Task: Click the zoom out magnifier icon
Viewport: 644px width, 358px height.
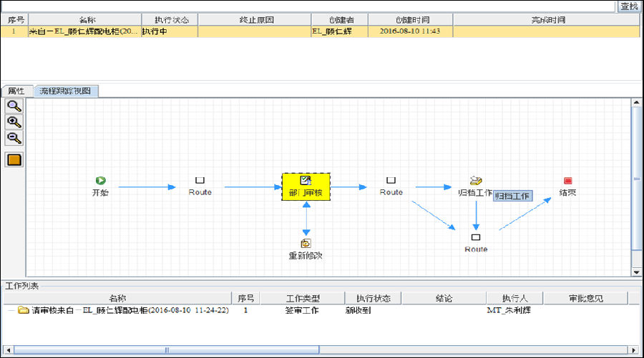Action: click(14, 138)
